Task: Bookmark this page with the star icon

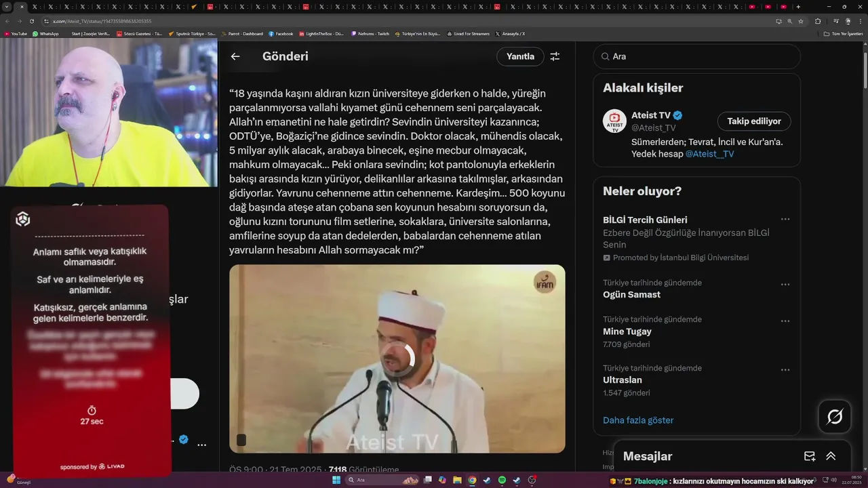Action: pos(801,21)
